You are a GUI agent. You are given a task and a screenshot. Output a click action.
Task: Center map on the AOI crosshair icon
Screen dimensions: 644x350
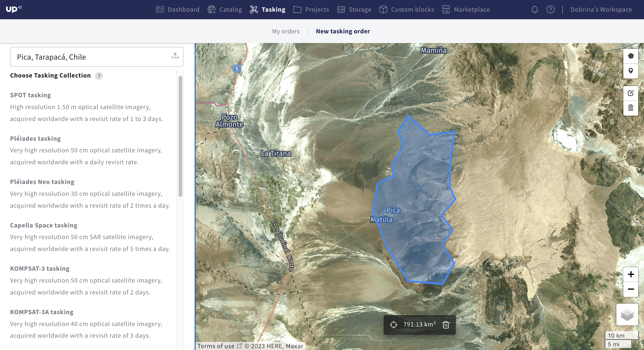point(394,324)
